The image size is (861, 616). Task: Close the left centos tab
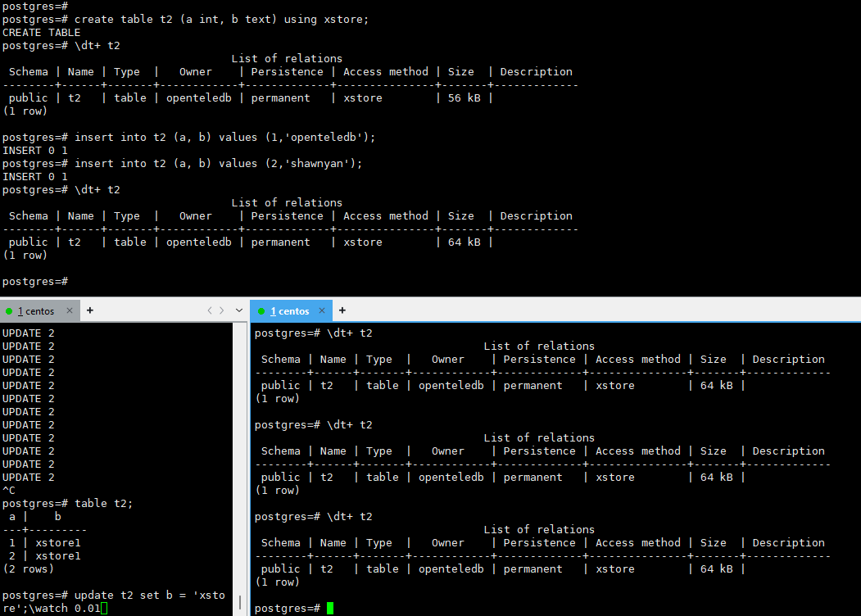[69, 310]
